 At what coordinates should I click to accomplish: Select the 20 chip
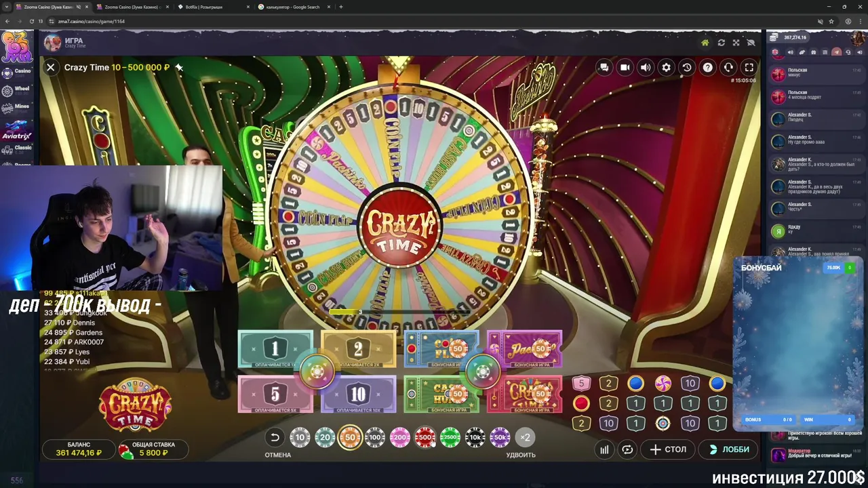click(325, 438)
